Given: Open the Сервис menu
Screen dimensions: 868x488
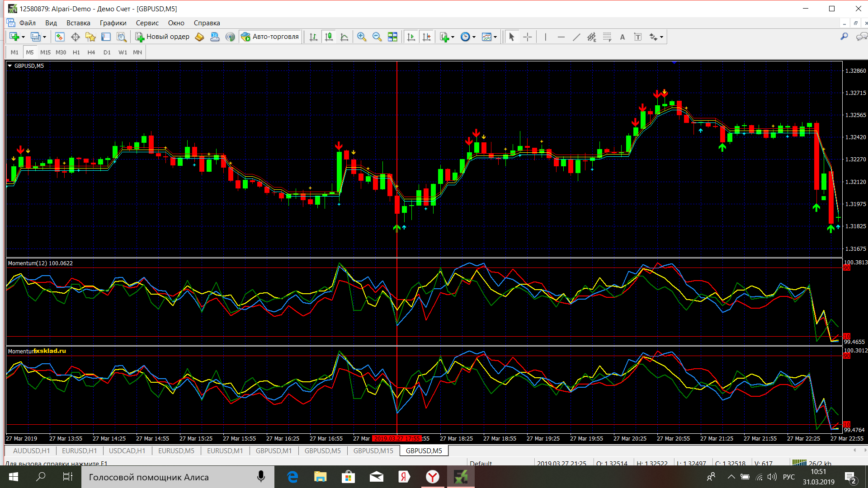Looking at the screenshot, I should coord(147,23).
